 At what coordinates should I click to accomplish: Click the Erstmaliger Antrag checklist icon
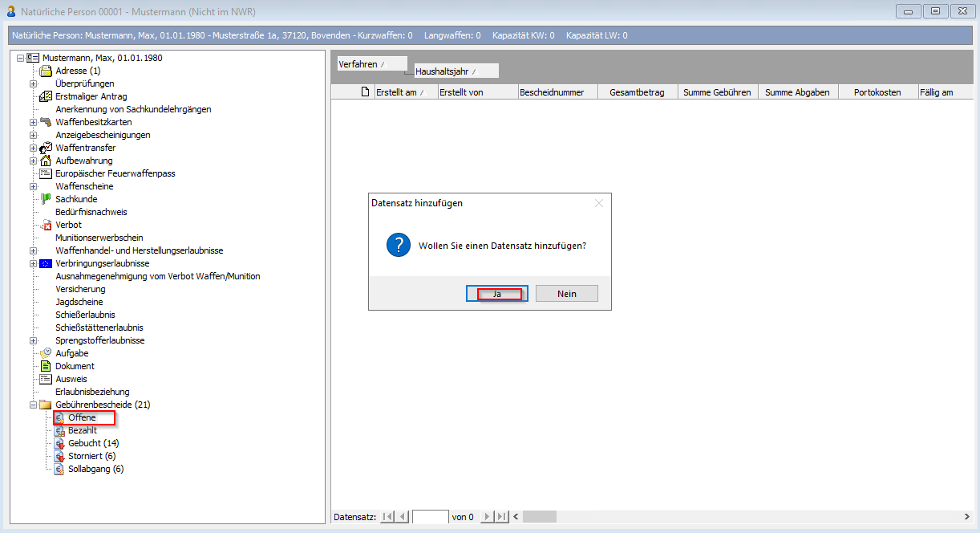pos(46,96)
